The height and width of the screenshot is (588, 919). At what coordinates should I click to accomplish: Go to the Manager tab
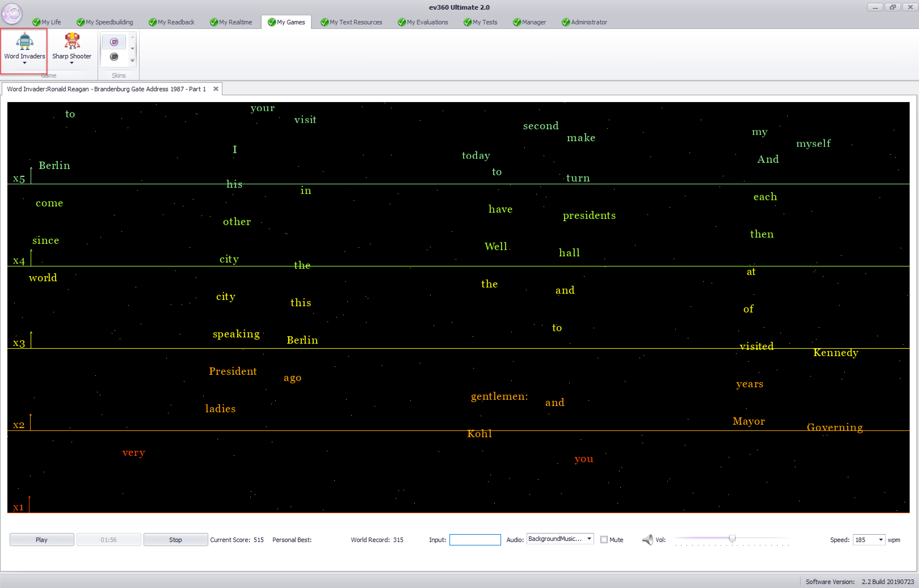pos(529,22)
